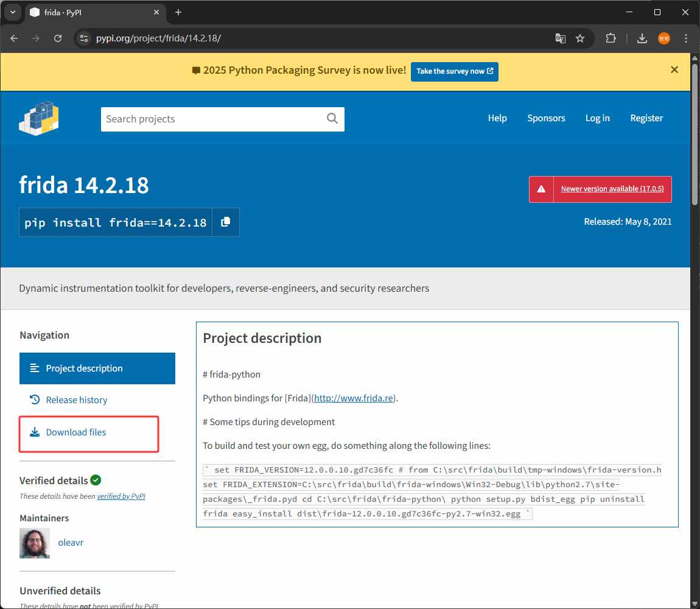Image resolution: width=700 pixels, height=609 pixels.
Task: Click the Project description list icon
Action: pos(34,368)
